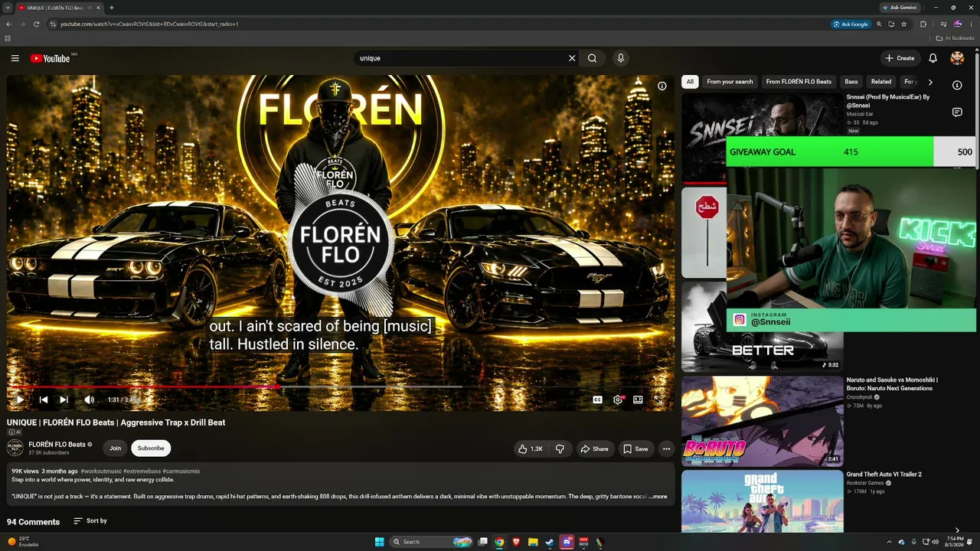Open the Chrome three-dot menu
The height and width of the screenshot is (551, 980).
(972, 24)
